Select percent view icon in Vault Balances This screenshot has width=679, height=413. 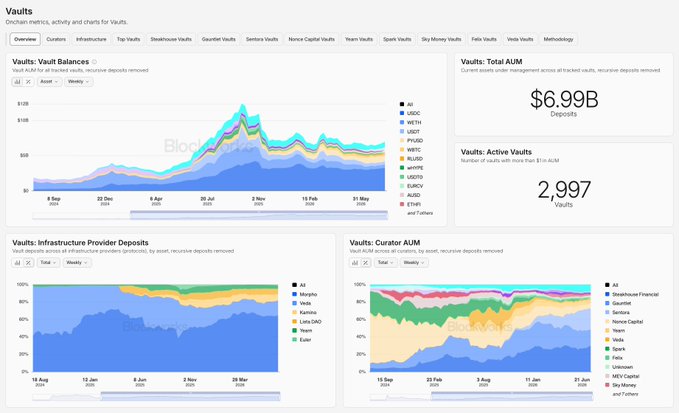(x=28, y=81)
